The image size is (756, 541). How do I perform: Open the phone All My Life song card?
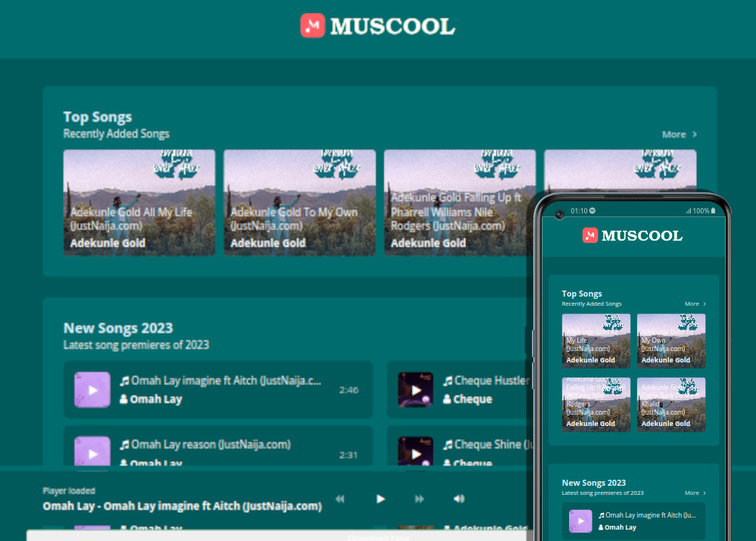tap(596, 341)
